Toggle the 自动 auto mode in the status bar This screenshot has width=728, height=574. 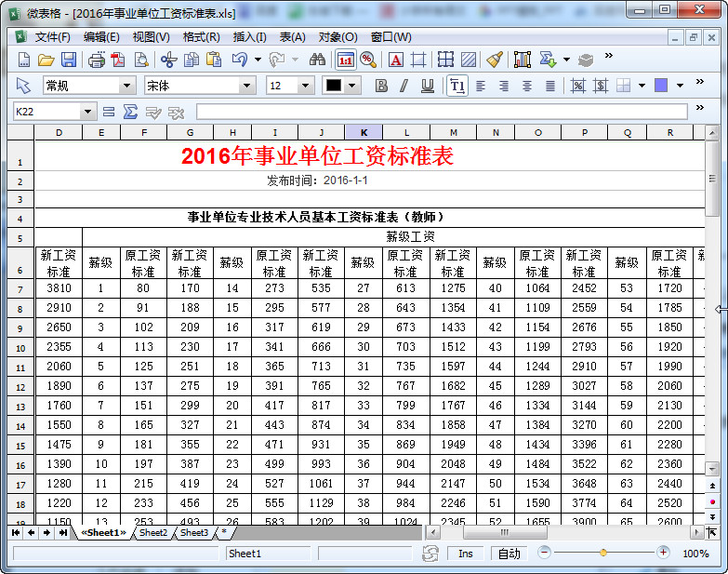point(509,554)
